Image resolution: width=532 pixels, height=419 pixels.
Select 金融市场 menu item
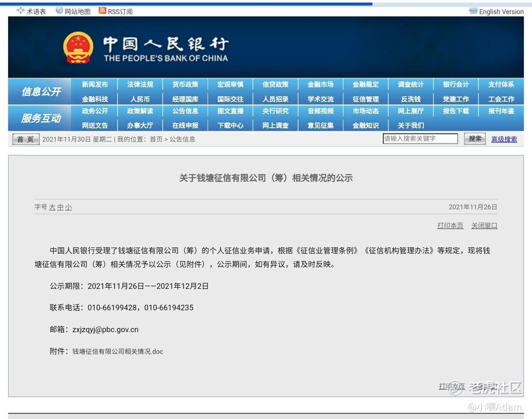tap(321, 84)
